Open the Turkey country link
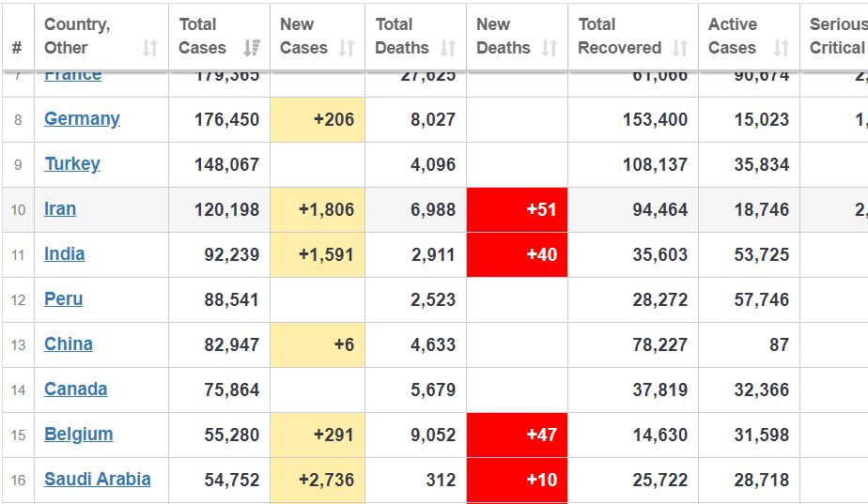This screenshot has width=868, height=504. [72, 164]
